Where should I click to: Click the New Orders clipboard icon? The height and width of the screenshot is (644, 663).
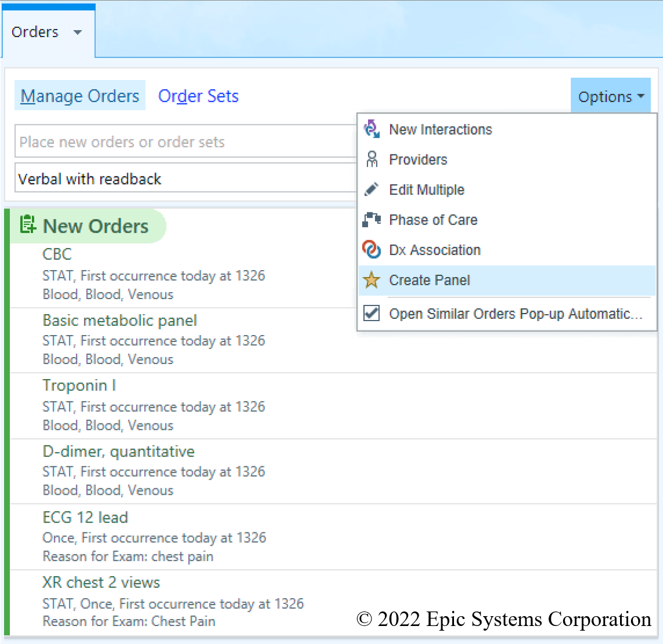click(27, 225)
